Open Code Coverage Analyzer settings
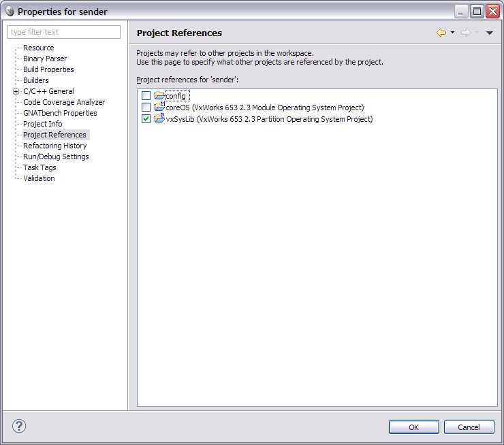 [64, 103]
